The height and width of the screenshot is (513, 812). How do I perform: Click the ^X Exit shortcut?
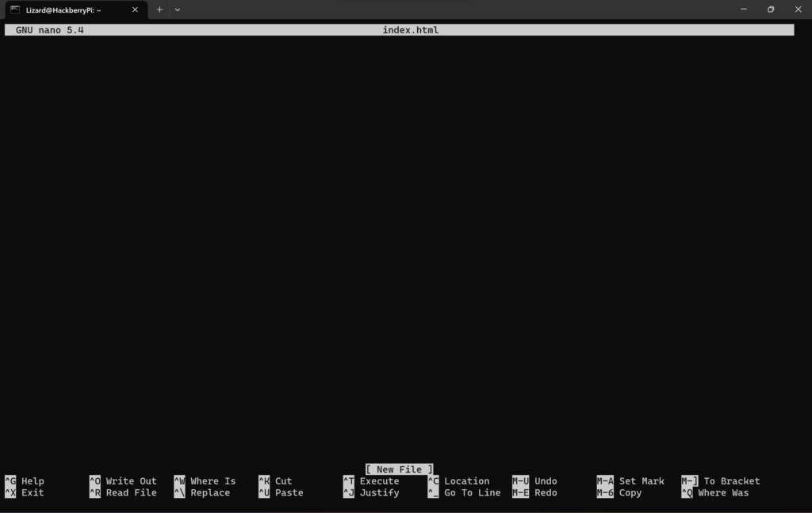(x=25, y=493)
